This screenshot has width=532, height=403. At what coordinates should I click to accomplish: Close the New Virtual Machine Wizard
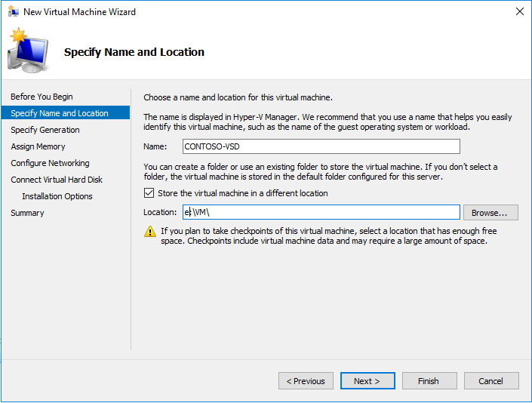click(519, 12)
